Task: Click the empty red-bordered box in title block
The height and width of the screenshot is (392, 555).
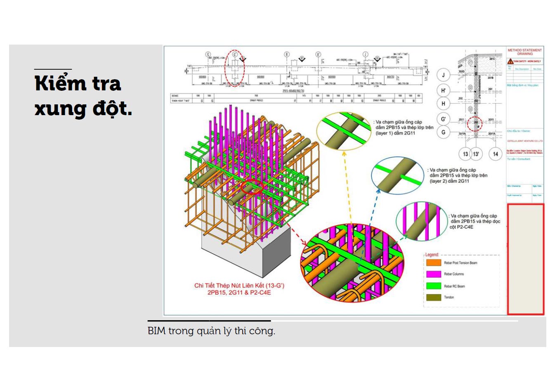Action: pyautogui.click(x=525, y=259)
